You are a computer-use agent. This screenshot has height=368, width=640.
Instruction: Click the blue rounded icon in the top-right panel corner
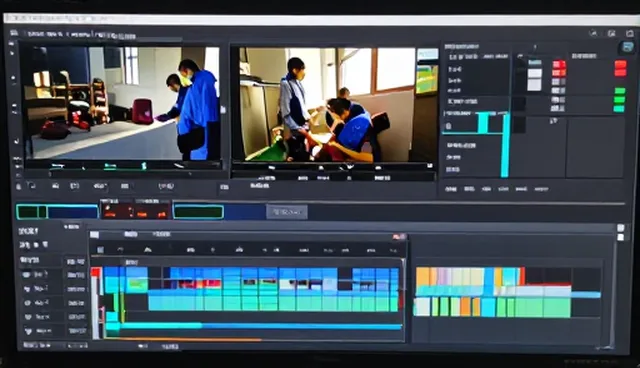point(627,47)
